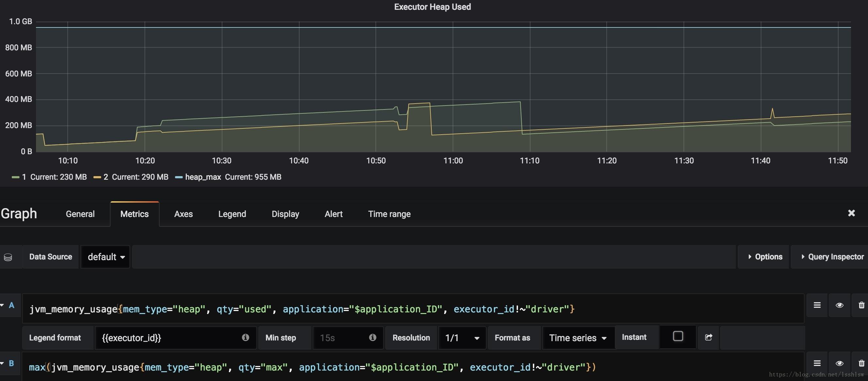Click info icon in Min step field
The height and width of the screenshot is (381, 868).
[x=372, y=337]
